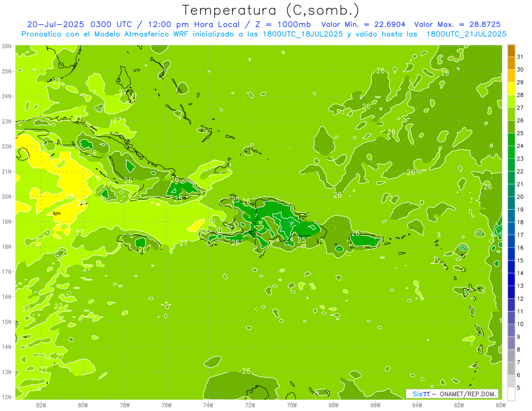
Task: Click the '68W' longitude axis label
Action: click(334, 405)
